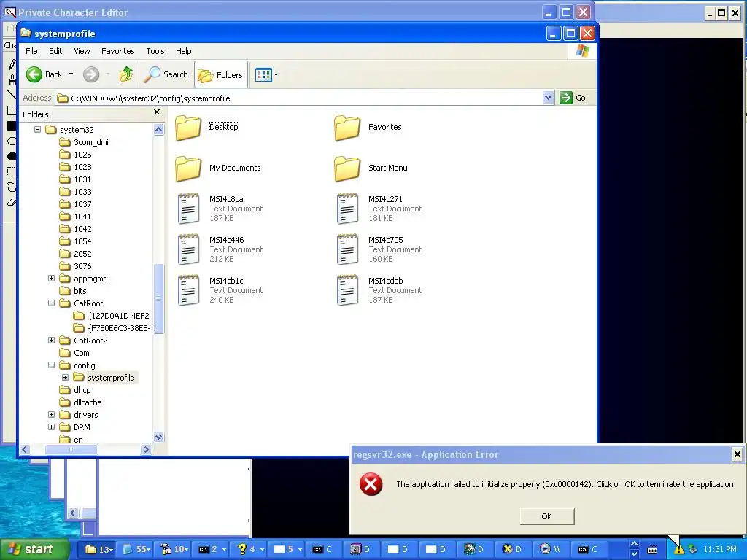Click the keyboard icon near system tray

pos(652,550)
